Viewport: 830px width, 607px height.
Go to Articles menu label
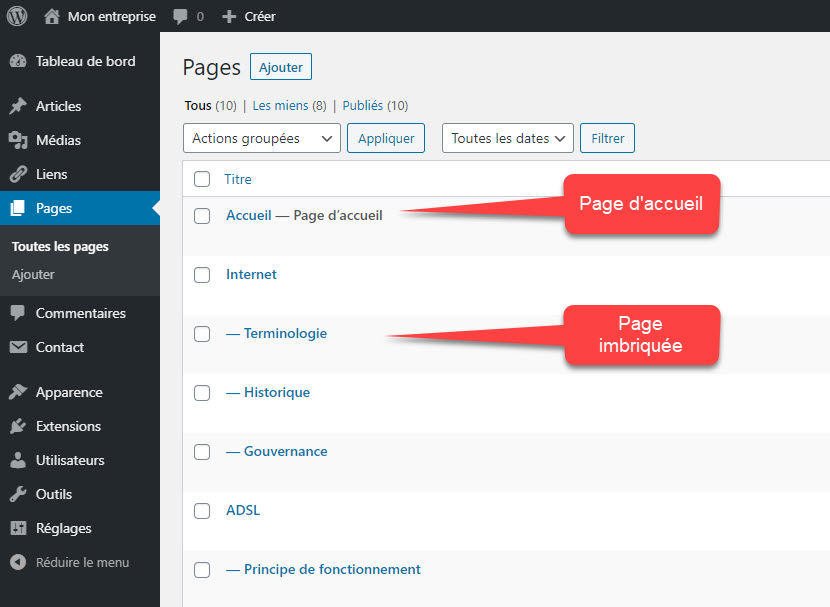58,106
